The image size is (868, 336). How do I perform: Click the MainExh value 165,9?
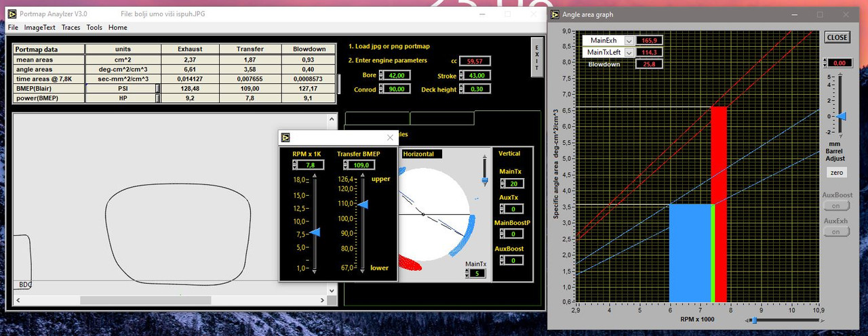[x=648, y=41]
